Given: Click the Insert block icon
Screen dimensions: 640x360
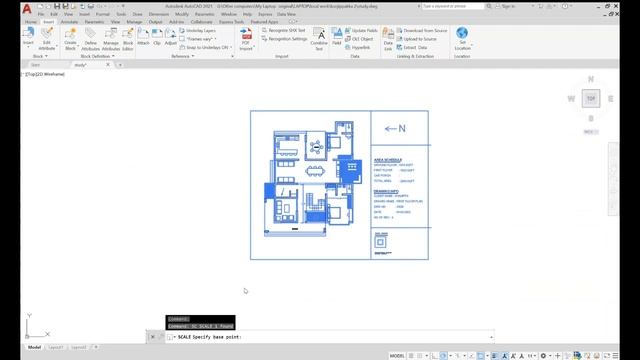Looking at the screenshot, I should [x=28, y=33].
